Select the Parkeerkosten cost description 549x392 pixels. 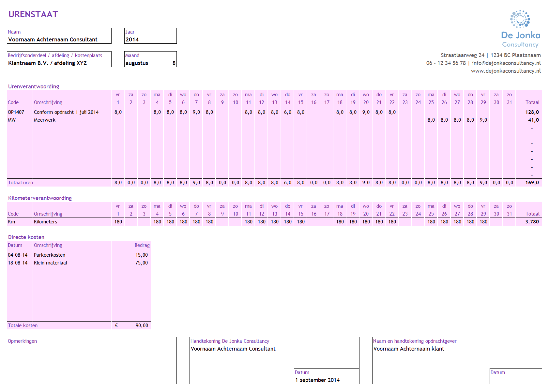coord(50,255)
